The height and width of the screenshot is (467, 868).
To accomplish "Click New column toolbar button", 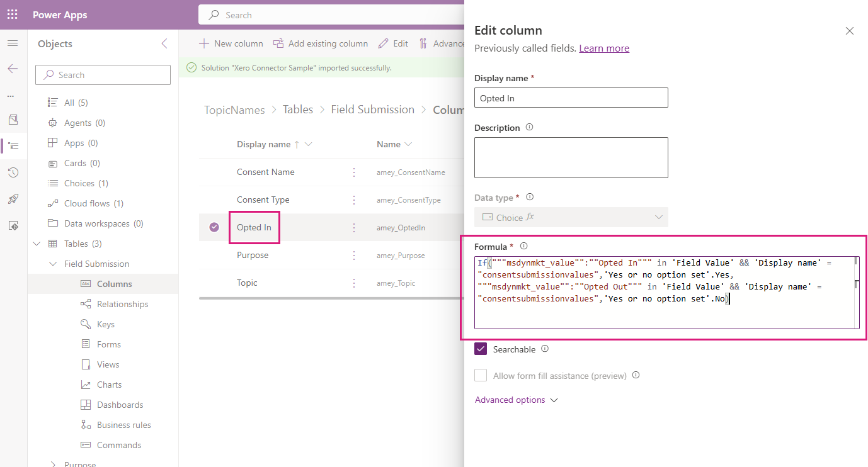I will [x=231, y=43].
